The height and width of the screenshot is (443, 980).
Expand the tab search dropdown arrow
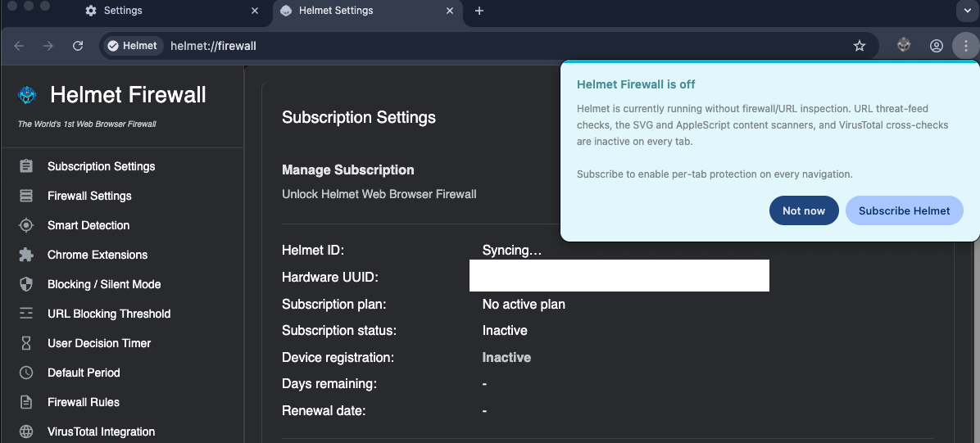pyautogui.click(x=967, y=11)
